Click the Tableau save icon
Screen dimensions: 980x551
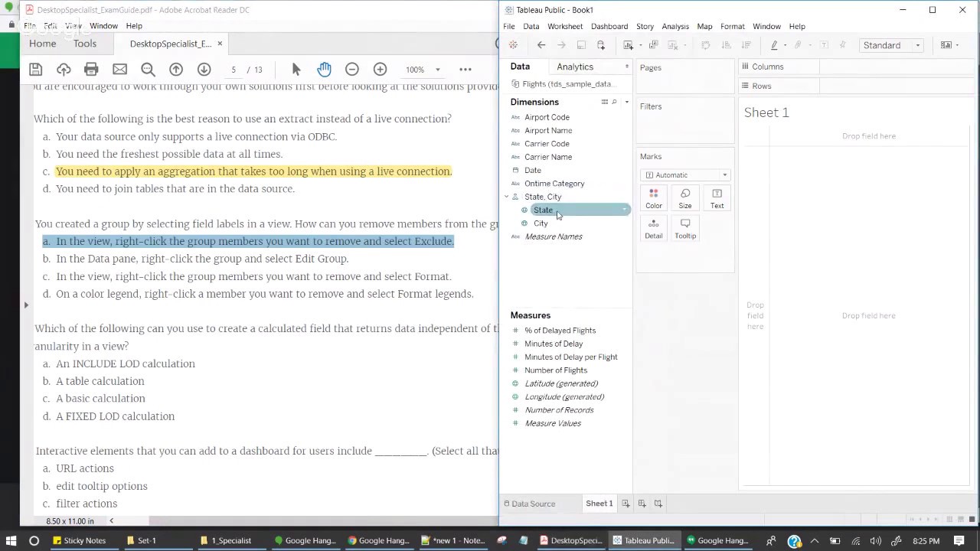coord(581,45)
